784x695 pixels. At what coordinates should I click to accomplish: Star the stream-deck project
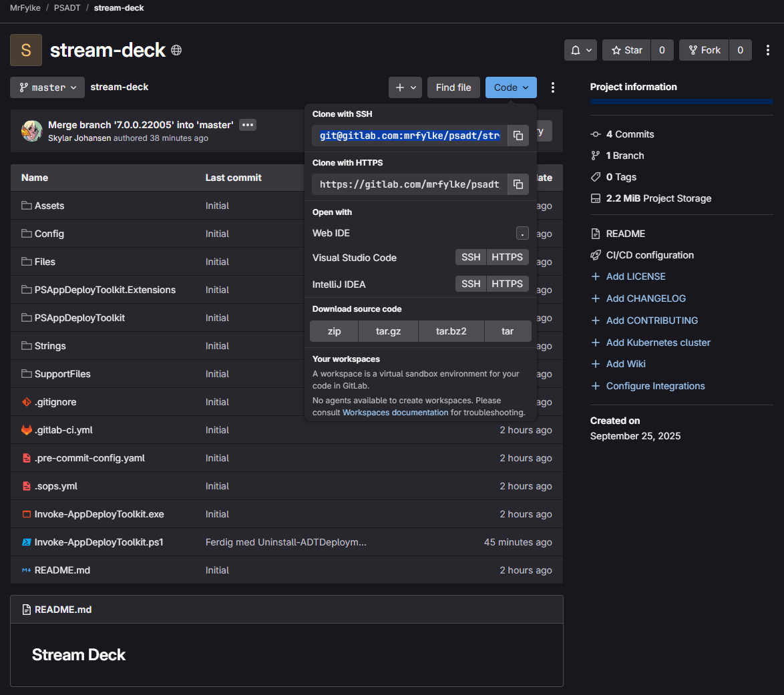[x=626, y=50]
